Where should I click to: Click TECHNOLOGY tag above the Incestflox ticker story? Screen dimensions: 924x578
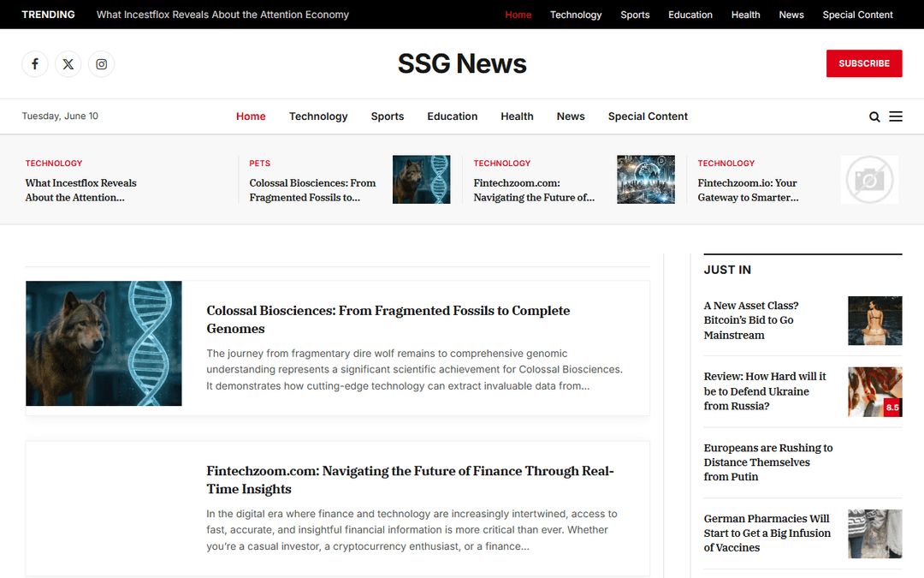tap(54, 164)
